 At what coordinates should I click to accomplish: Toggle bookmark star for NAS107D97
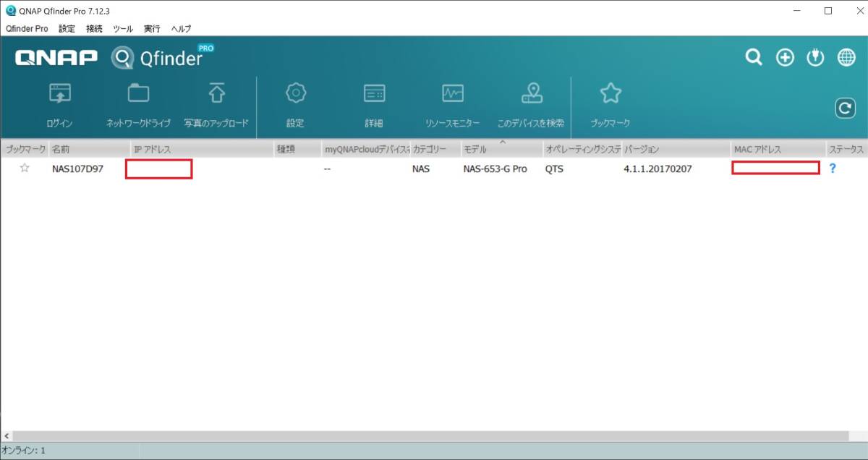pos(25,168)
